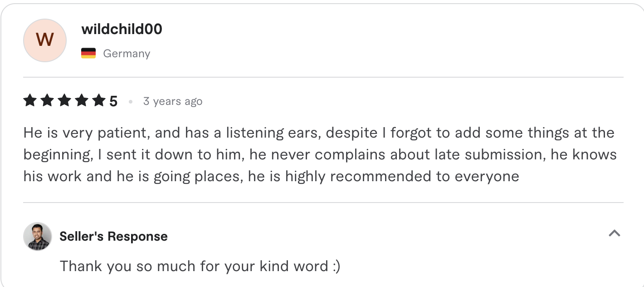Click the seller's thank you message
Image resolution: width=644 pixels, height=287 pixels.
201,266
